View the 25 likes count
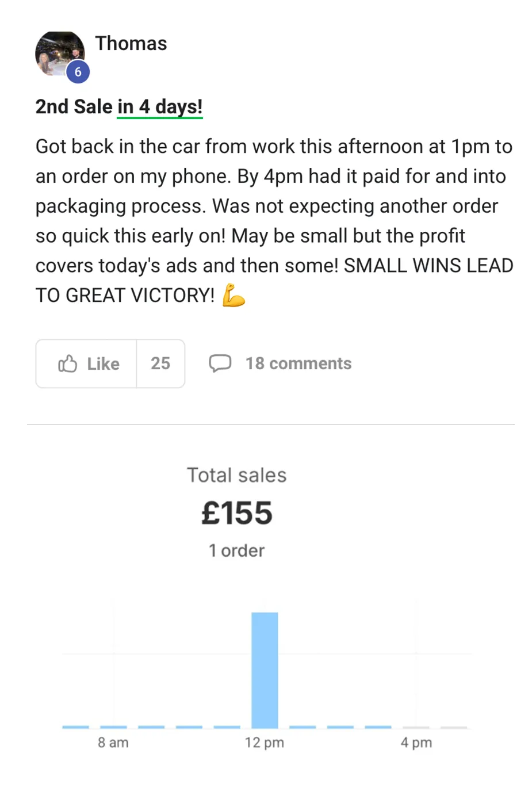The width and height of the screenshot is (532, 807). pyautogui.click(x=160, y=364)
